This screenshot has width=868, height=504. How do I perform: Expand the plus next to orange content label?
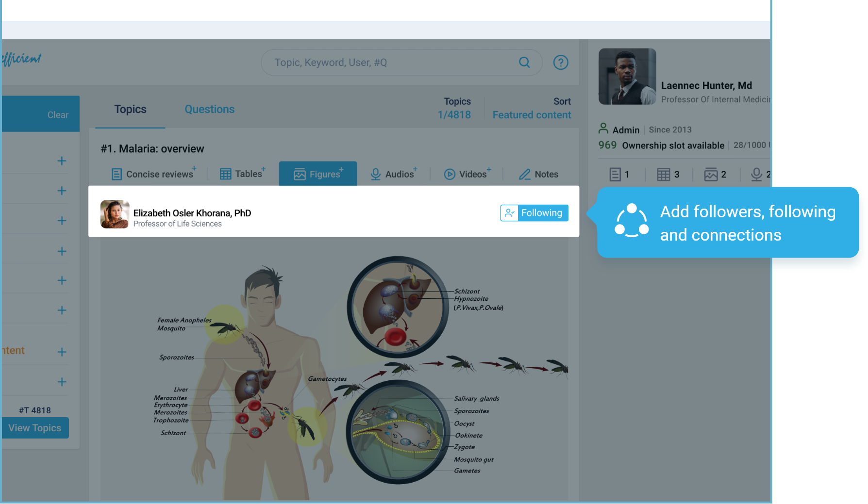click(x=62, y=352)
